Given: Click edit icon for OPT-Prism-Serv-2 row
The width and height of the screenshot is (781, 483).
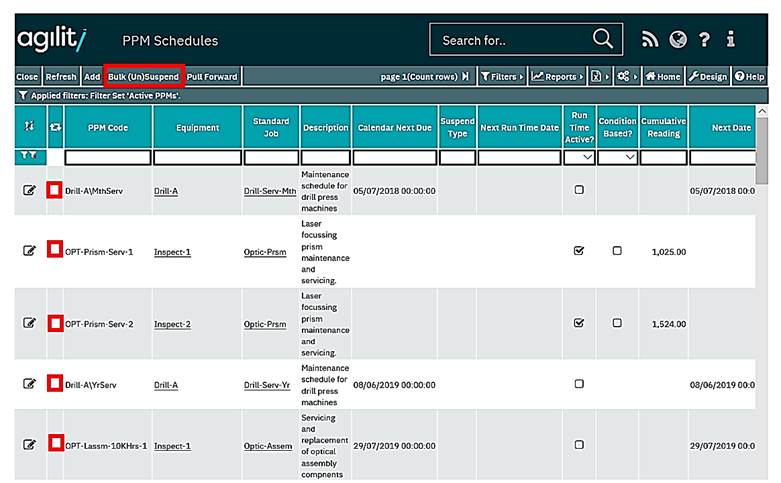Looking at the screenshot, I should coord(30,323).
